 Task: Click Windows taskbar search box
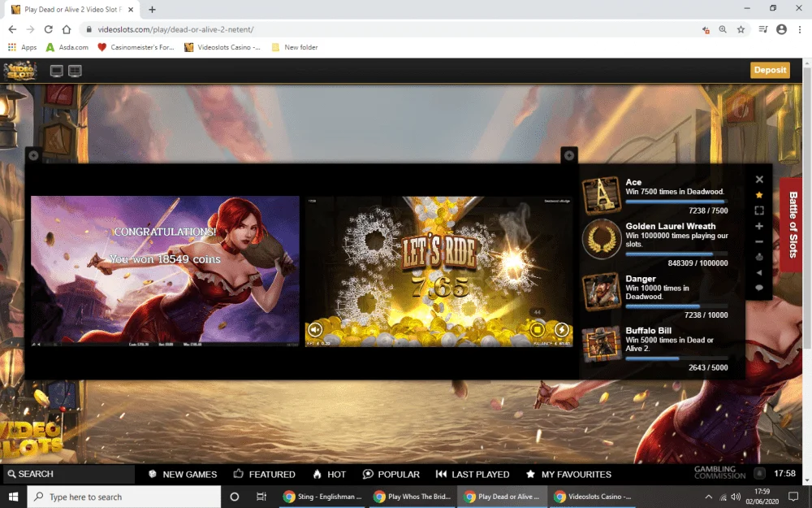pyautogui.click(x=123, y=497)
